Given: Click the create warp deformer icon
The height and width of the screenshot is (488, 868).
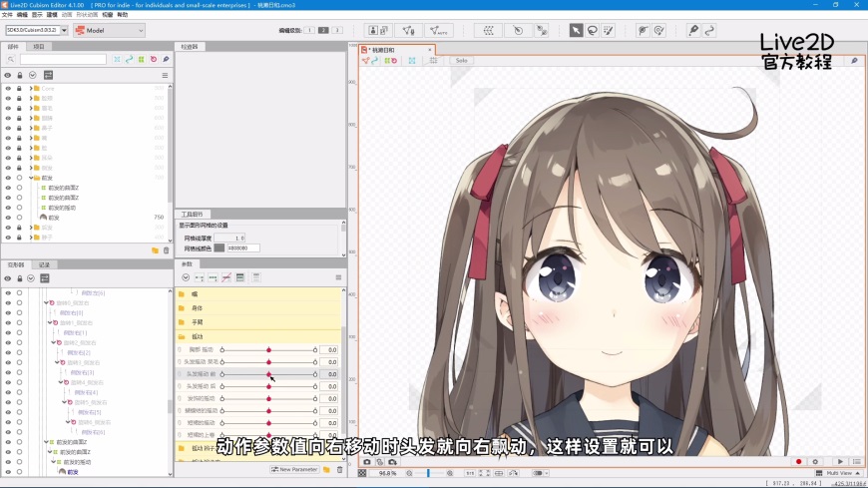Looking at the screenshot, I should [x=488, y=31].
